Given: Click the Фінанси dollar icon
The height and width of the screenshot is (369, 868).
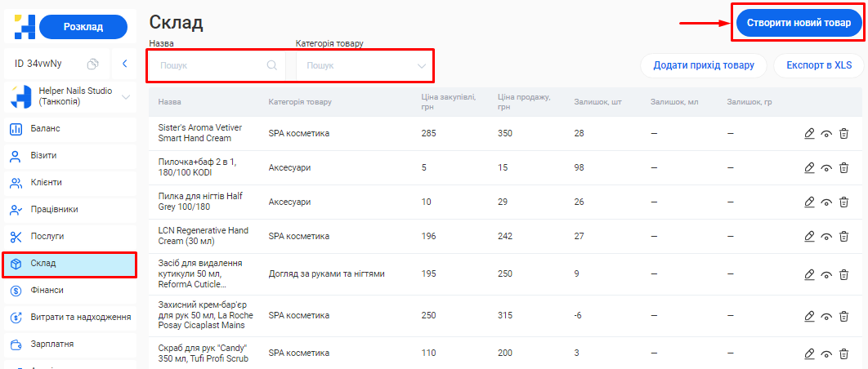Looking at the screenshot, I should tap(16, 291).
